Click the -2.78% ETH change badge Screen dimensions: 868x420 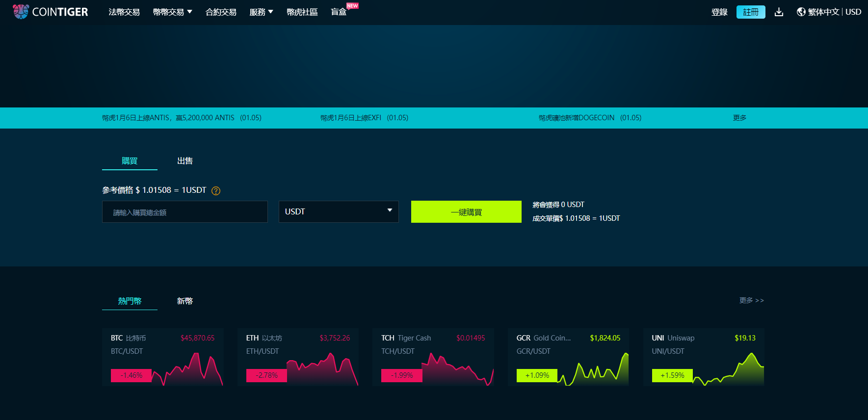click(266, 375)
